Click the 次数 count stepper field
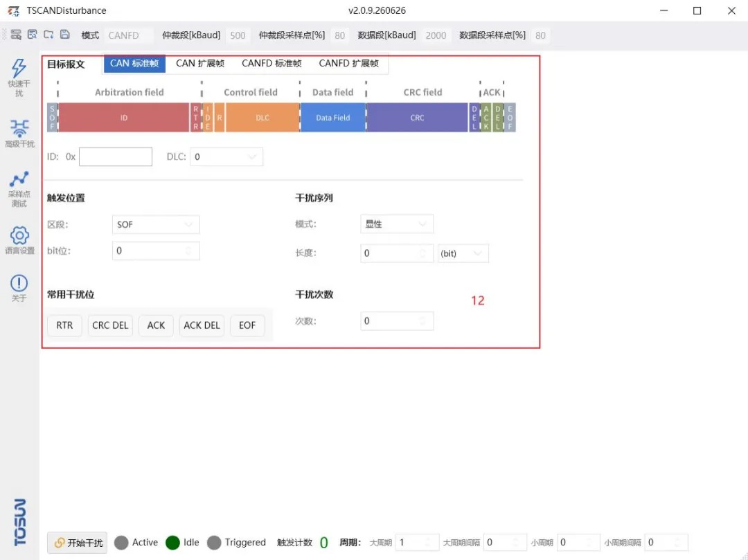The image size is (748, 560). coord(396,320)
